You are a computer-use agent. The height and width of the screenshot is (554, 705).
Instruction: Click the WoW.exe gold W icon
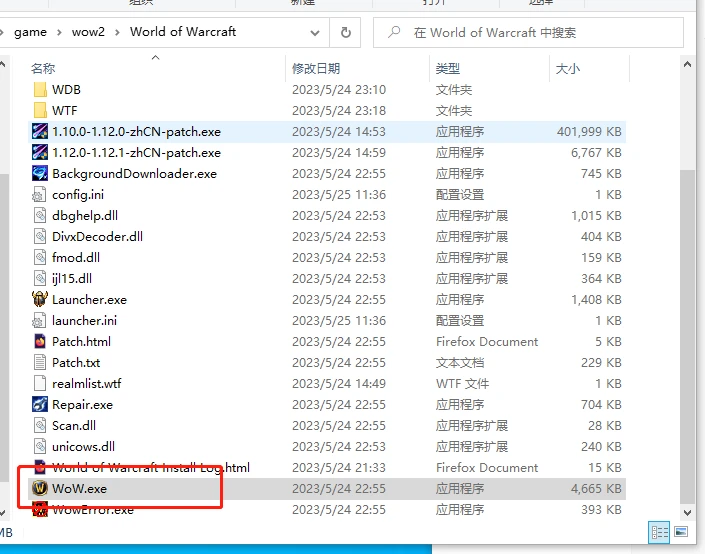pos(40,488)
